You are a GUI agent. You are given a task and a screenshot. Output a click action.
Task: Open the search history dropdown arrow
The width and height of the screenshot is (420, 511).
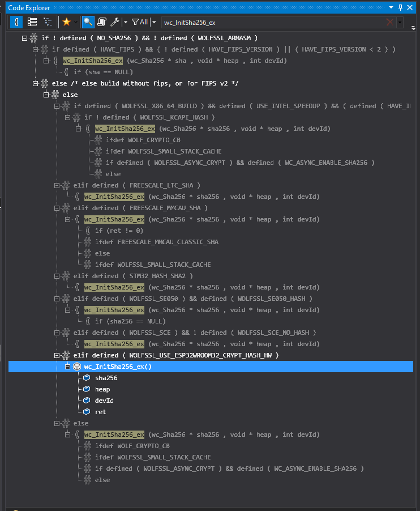point(400,23)
